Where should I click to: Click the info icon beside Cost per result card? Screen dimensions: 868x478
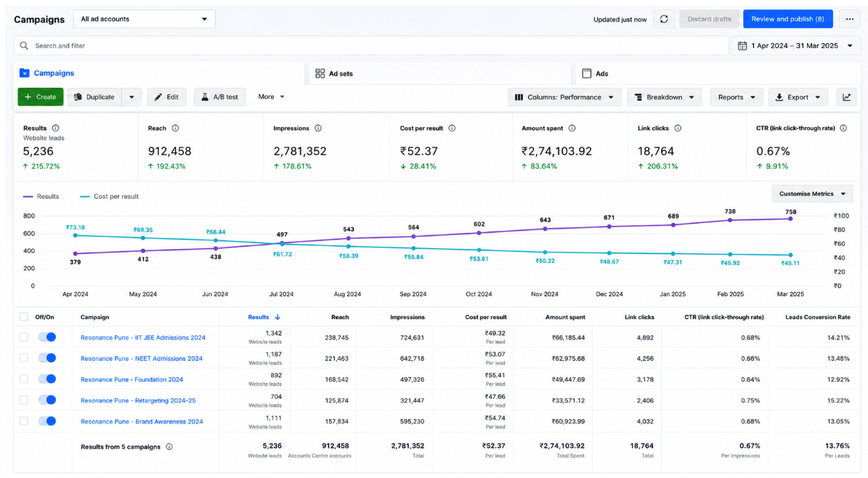[x=452, y=128]
